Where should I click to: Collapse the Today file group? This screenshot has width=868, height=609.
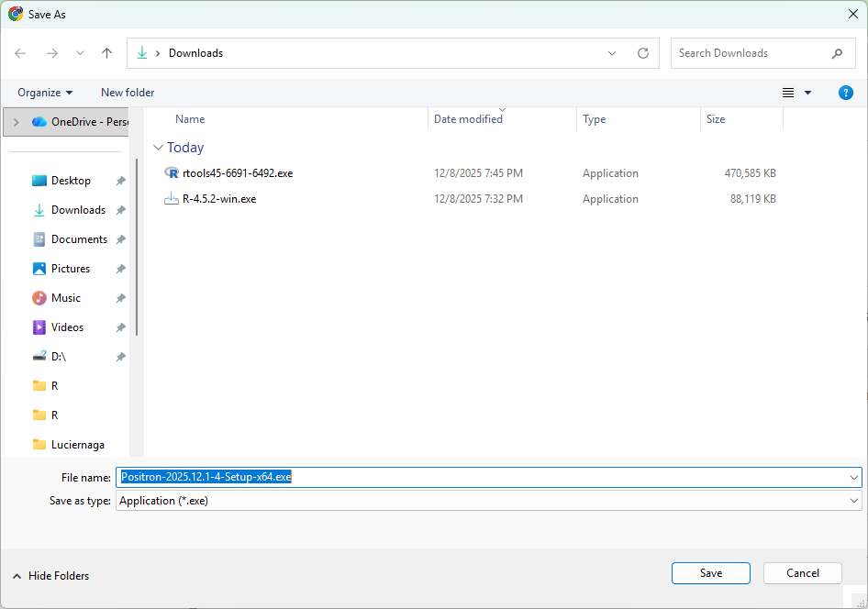[x=159, y=148]
